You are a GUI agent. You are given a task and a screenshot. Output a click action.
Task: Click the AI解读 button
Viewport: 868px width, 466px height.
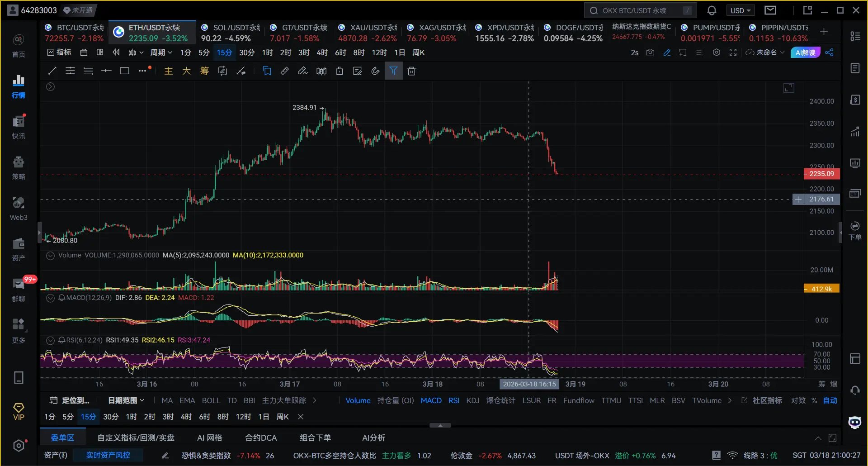click(x=805, y=52)
